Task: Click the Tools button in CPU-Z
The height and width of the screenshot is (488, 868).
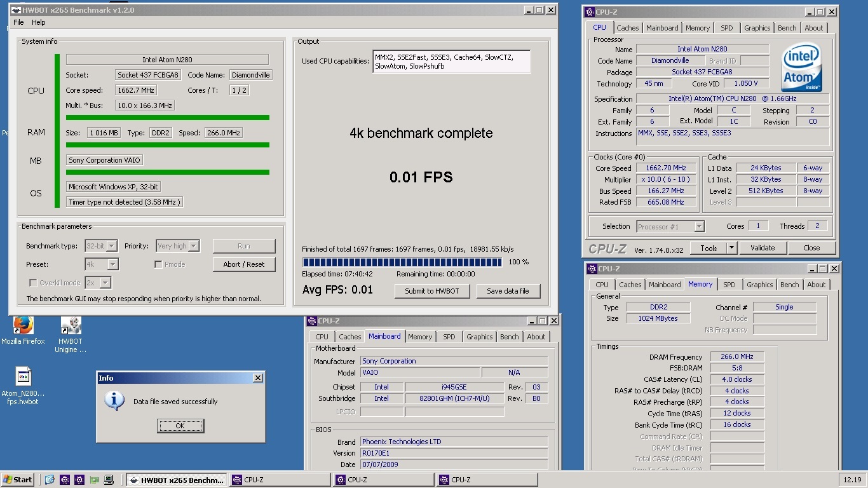Action: pos(709,248)
